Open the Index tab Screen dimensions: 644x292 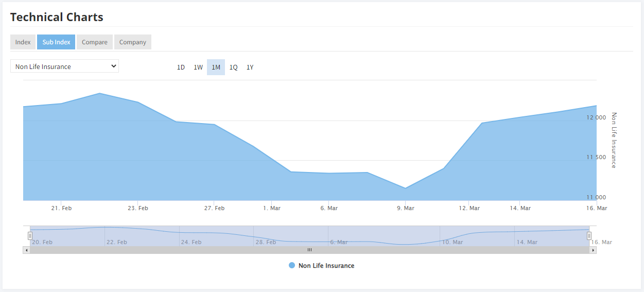coord(23,42)
